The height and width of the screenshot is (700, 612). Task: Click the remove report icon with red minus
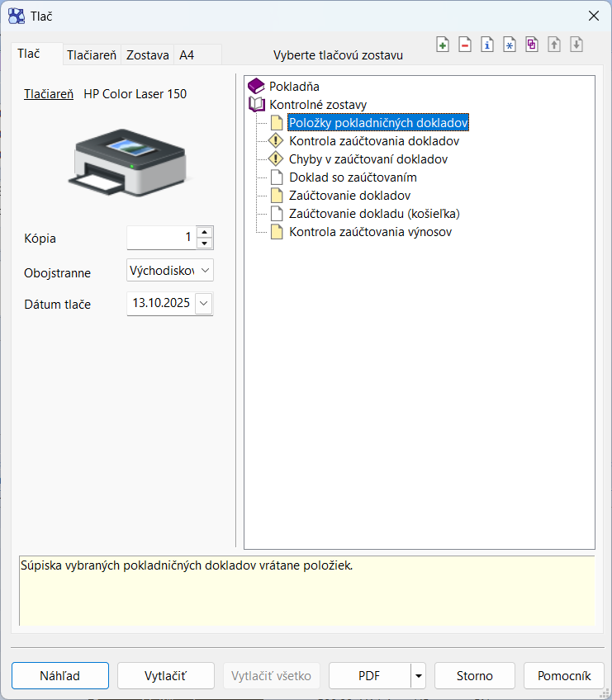pyautogui.click(x=465, y=45)
